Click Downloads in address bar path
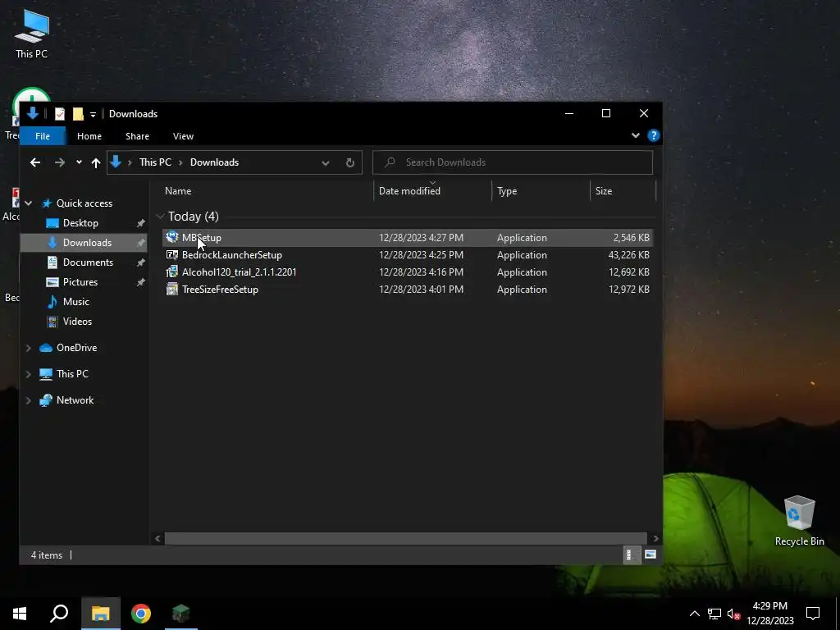840x630 pixels. coord(214,162)
